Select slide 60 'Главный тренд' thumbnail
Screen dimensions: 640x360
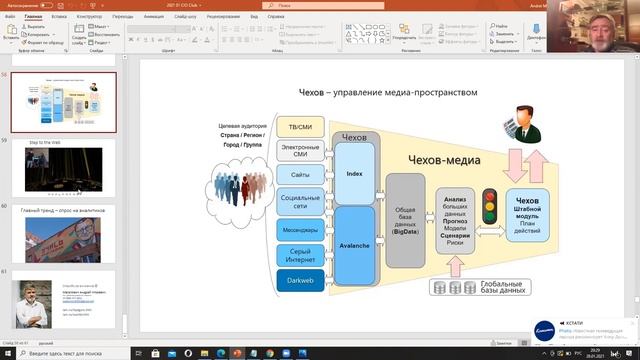pyautogui.click(x=64, y=234)
